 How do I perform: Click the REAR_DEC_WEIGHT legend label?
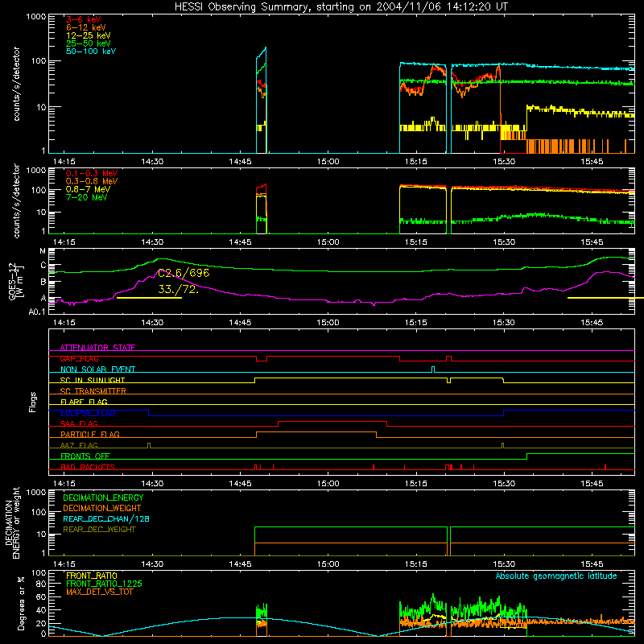99,530
